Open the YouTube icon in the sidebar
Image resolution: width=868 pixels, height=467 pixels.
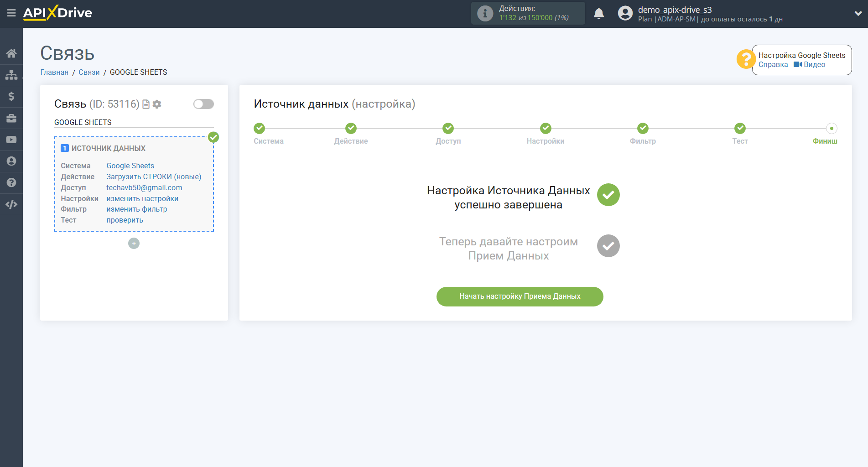click(11, 139)
